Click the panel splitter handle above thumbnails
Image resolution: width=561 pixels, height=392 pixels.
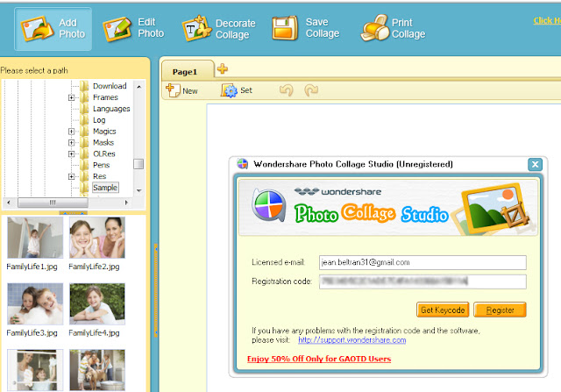(73, 212)
